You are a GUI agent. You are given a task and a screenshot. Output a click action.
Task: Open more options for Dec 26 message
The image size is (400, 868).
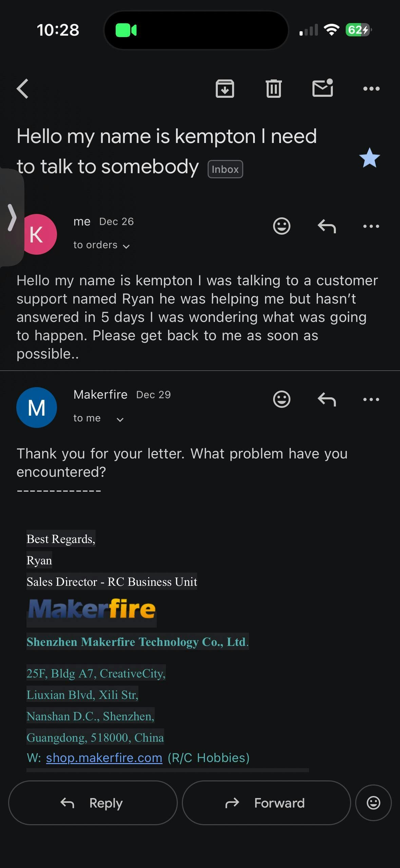(371, 226)
